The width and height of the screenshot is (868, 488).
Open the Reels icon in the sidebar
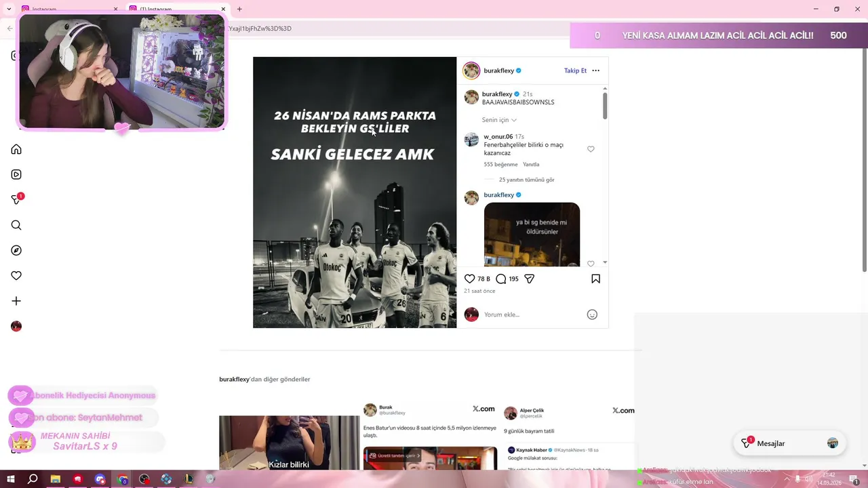click(x=16, y=174)
